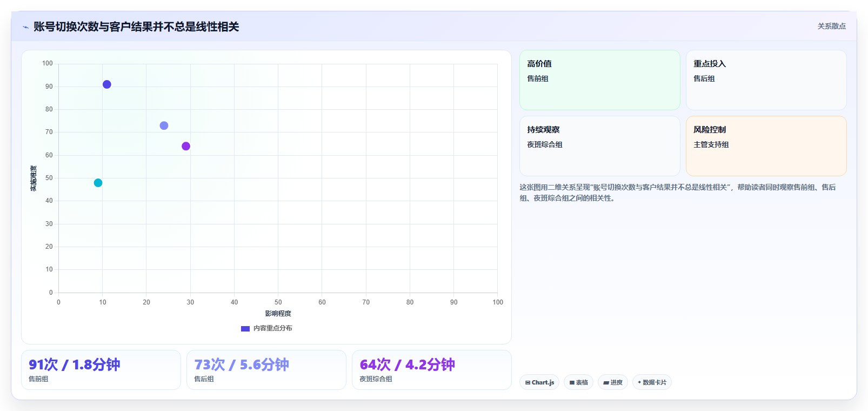Open the 风险控制 主管支持组 card
The width and height of the screenshot is (868, 411).
pyautogui.click(x=766, y=146)
